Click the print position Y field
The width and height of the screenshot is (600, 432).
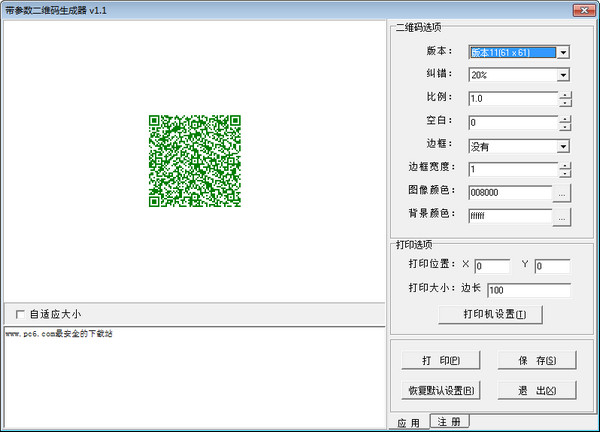click(x=551, y=267)
